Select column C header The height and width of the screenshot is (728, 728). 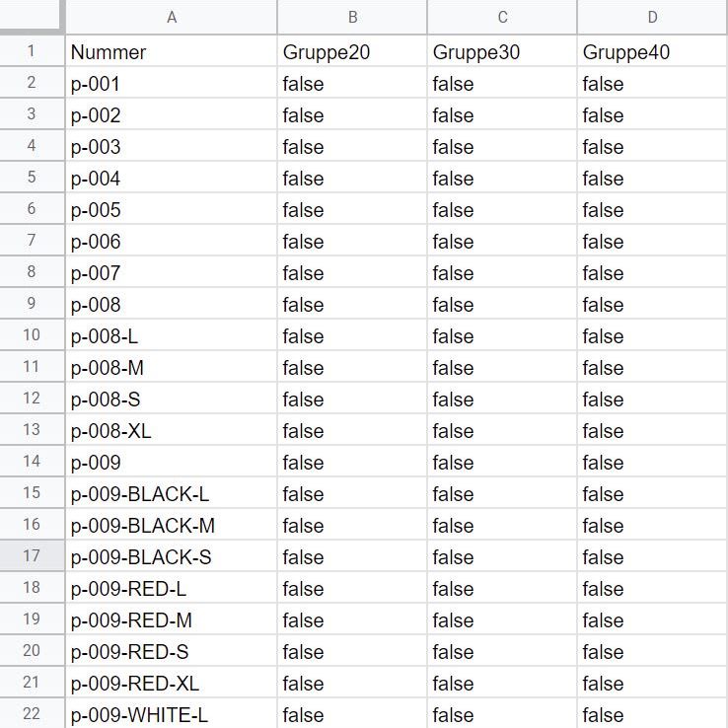[502, 17]
